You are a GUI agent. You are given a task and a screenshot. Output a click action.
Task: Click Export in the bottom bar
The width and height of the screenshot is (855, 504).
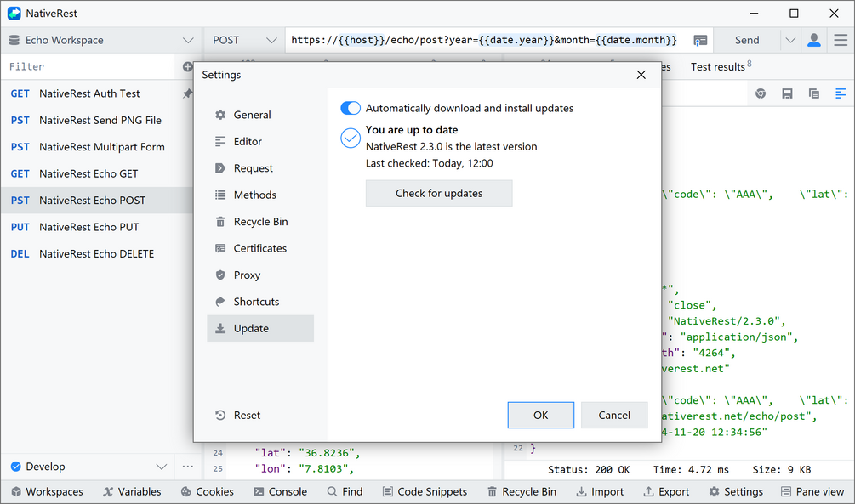[666, 492]
